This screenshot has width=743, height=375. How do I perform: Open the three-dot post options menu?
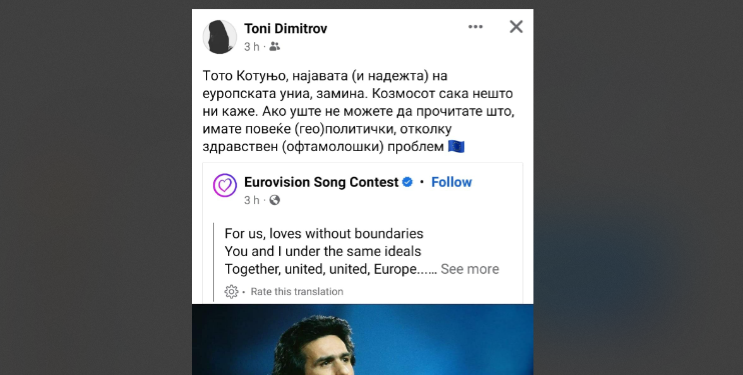pyautogui.click(x=475, y=27)
